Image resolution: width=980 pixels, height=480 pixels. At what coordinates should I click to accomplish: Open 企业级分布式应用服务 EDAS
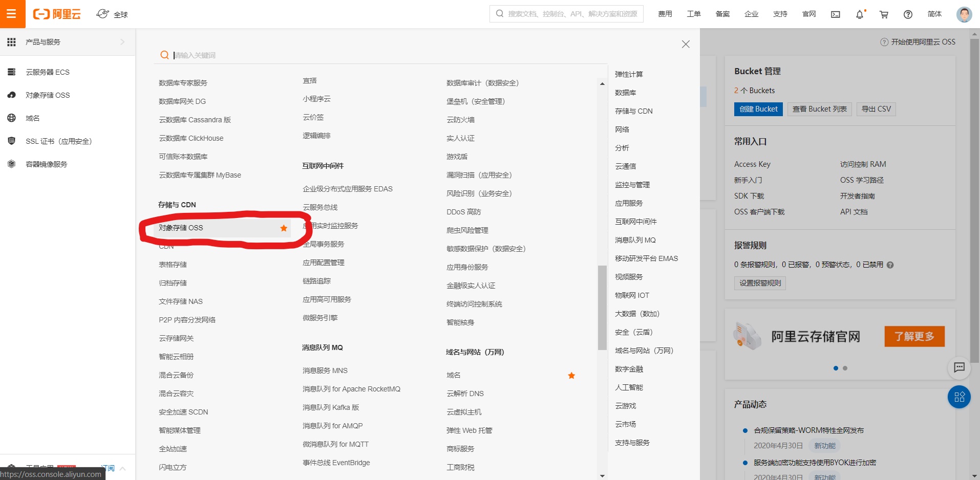pyautogui.click(x=348, y=189)
